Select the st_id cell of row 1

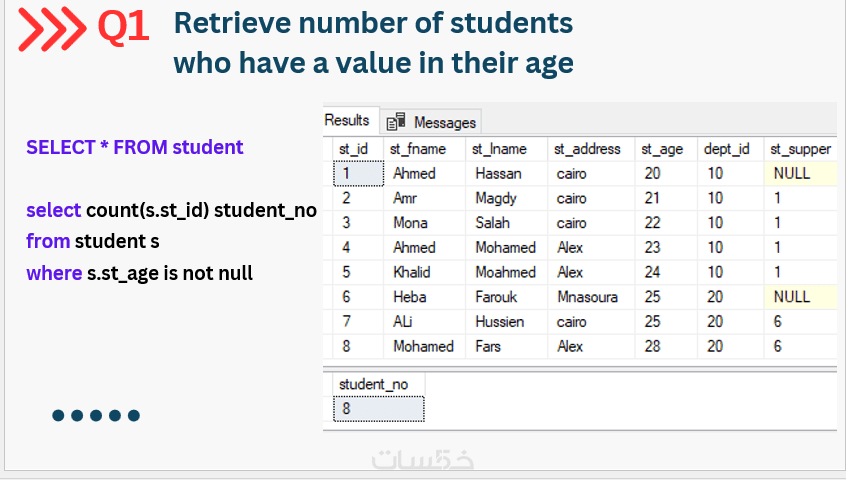pyautogui.click(x=357, y=173)
